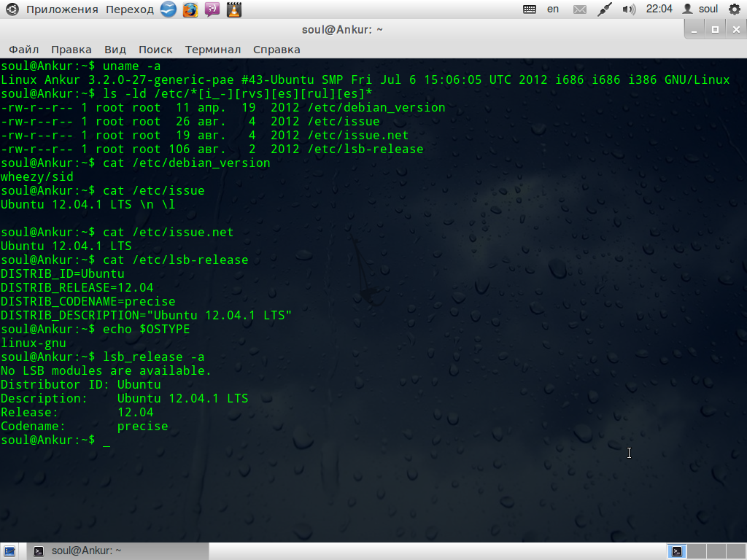Open the Переход places menu
This screenshot has width=747, height=560.
130,9
